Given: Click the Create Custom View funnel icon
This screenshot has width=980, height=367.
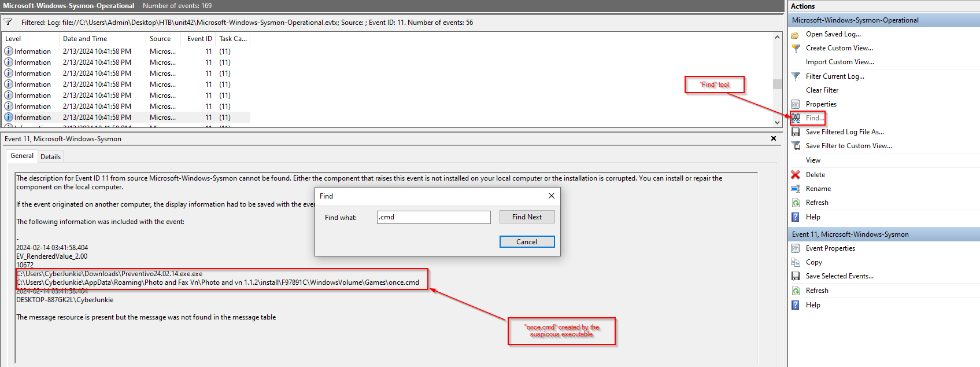Looking at the screenshot, I should tap(796, 48).
